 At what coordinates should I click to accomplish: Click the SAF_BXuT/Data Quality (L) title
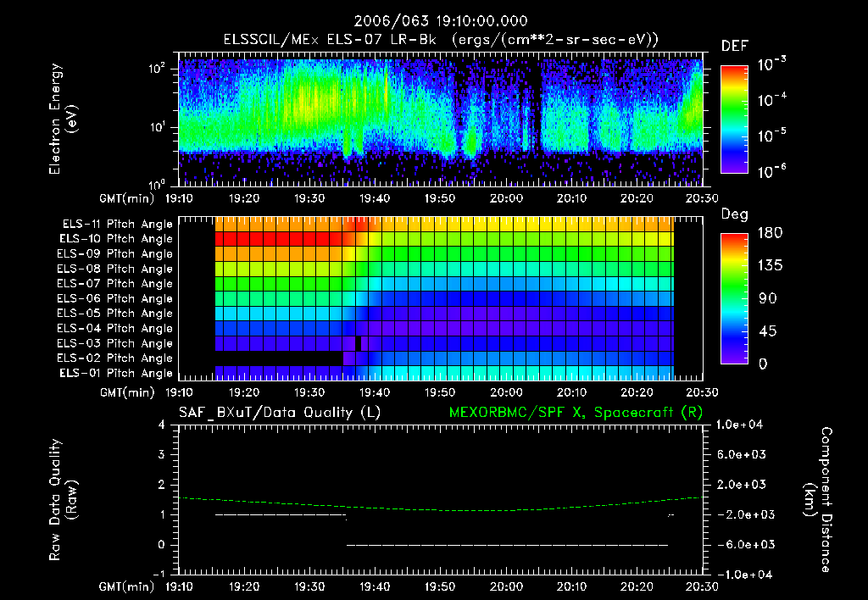pos(280,413)
